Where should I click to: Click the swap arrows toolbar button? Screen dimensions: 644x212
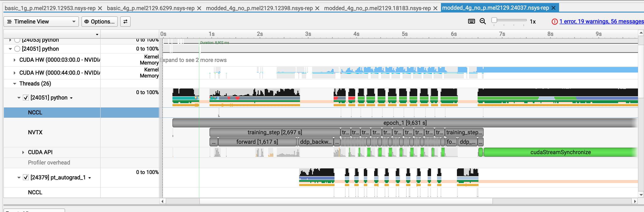[x=125, y=22]
